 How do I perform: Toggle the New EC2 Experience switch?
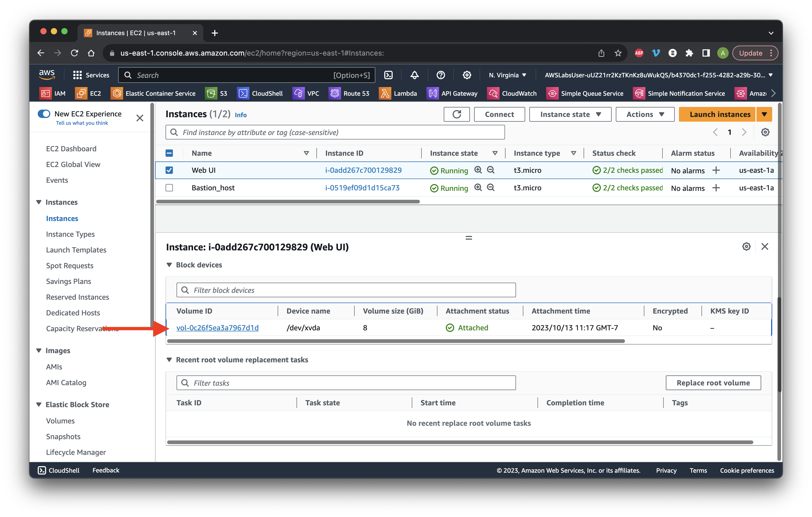click(44, 114)
